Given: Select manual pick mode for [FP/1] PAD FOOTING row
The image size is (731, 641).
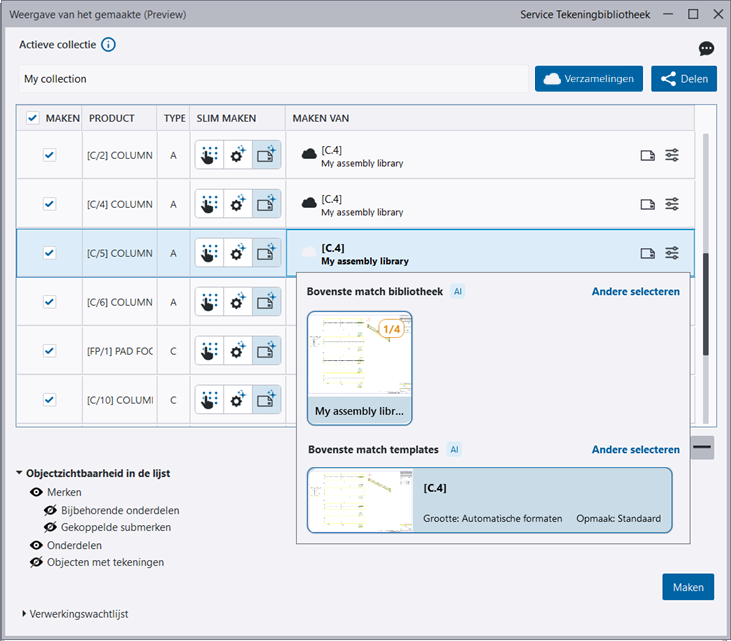Looking at the screenshot, I should (x=209, y=351).
